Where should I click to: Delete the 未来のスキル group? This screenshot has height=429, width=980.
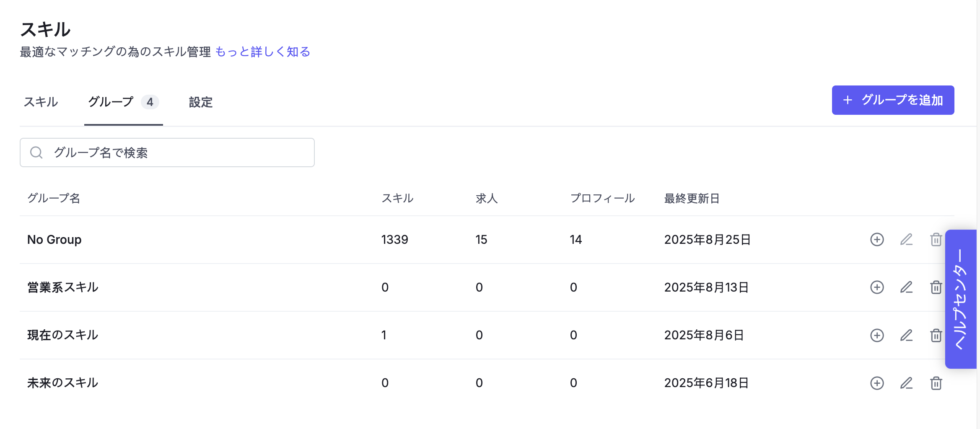936,383
